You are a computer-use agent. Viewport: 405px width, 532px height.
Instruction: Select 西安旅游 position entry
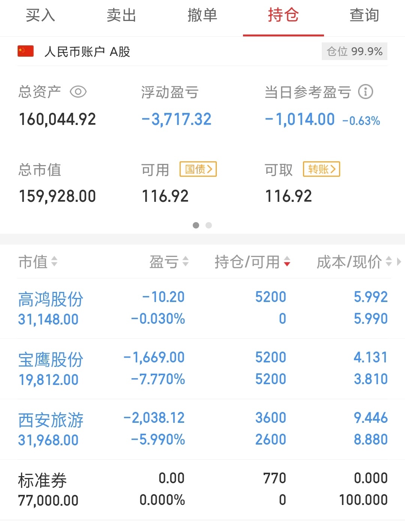coord(202,429)
